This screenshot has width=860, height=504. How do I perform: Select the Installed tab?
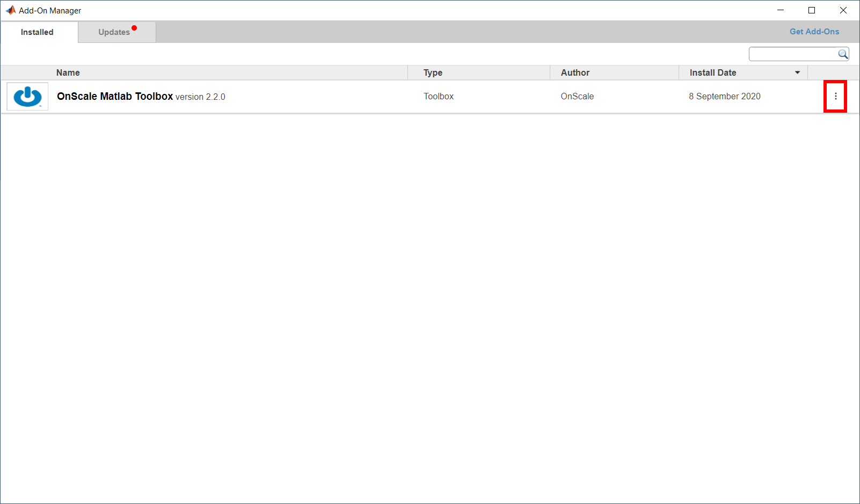pyautogui.click(x=39, y=32)
